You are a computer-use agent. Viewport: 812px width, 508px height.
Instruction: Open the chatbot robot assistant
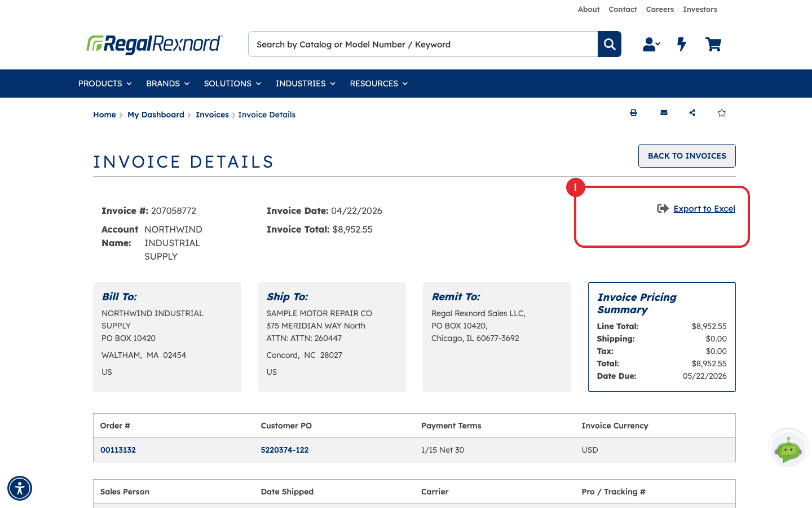coord(788,449)
